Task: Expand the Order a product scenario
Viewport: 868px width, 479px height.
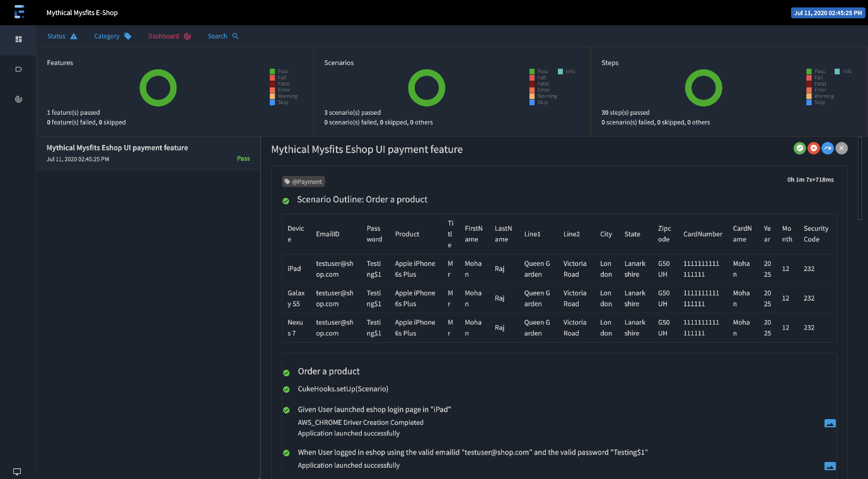Action: tap(329, 371)
